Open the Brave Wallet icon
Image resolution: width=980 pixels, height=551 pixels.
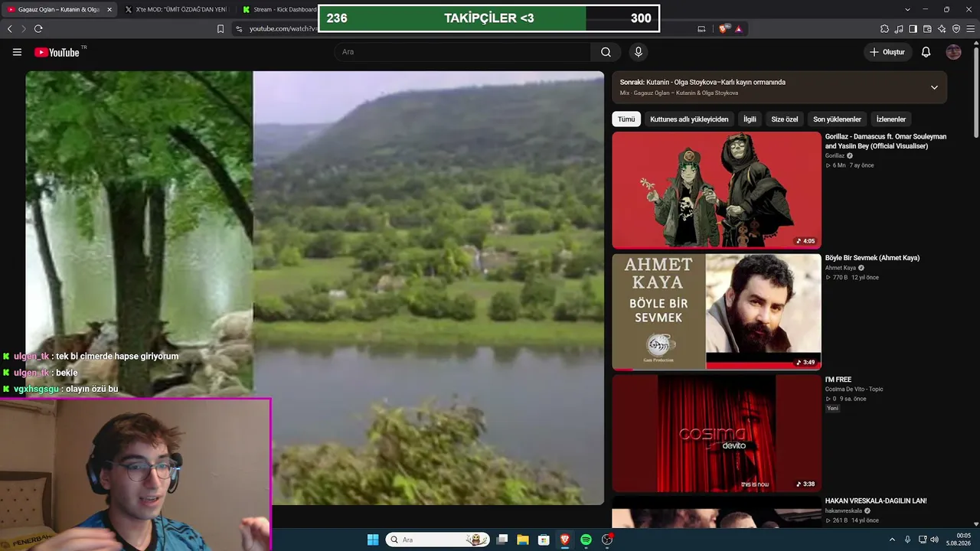tap(927, 29)
